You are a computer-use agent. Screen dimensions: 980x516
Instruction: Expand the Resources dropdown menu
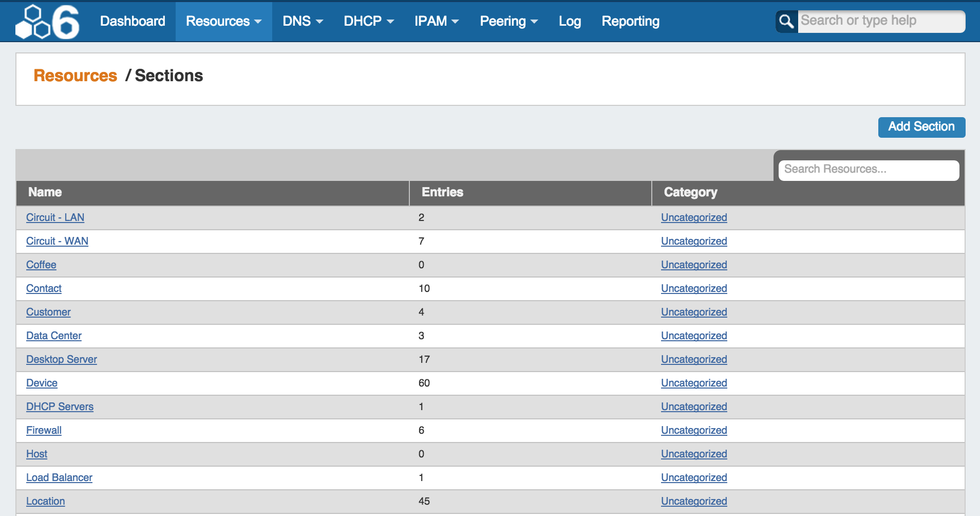pyautogui.click(x=223, y=22)
